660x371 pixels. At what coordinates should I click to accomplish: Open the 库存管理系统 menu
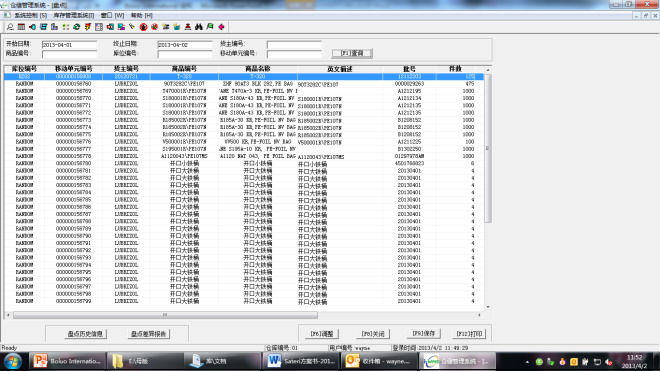pyautogui.click(x=74, y=15)
